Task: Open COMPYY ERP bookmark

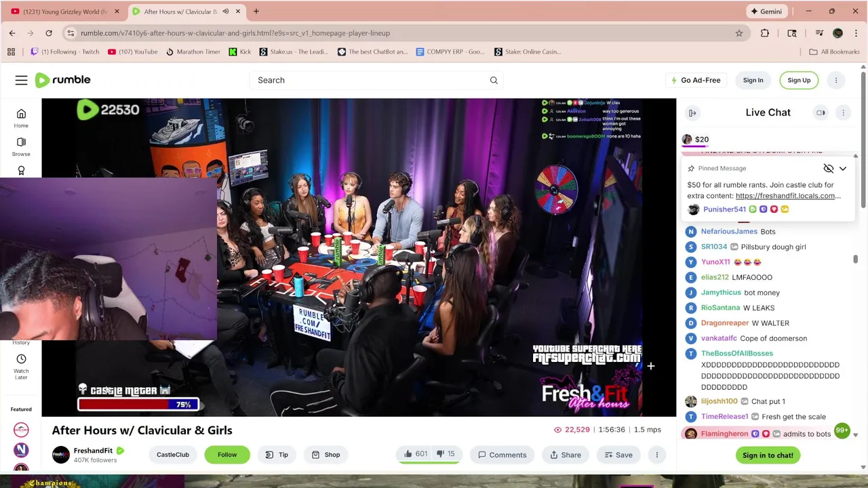Action: (450, 52)
